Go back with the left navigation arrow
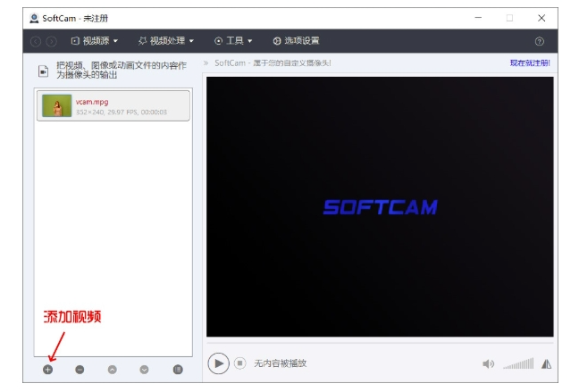 [x=36, y=41]
